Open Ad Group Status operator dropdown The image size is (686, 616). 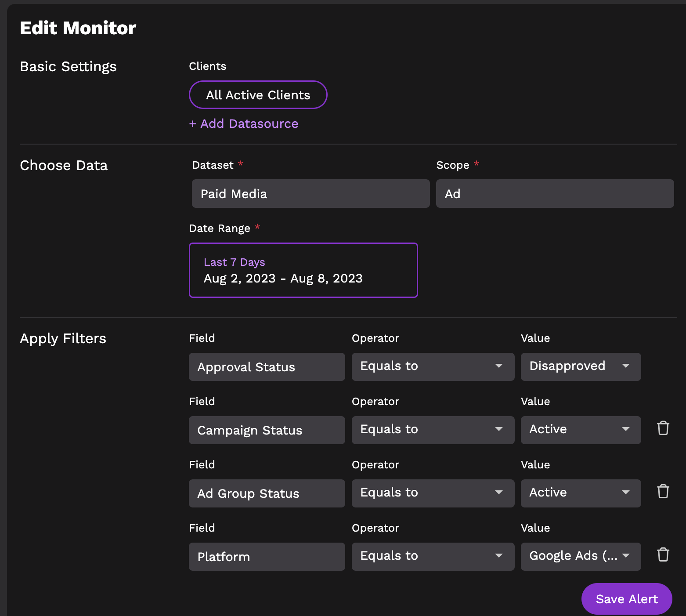pos(433,493)
